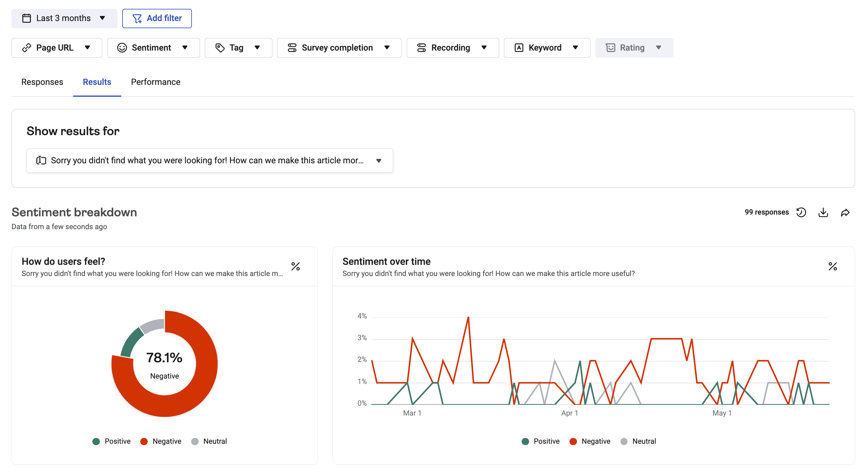Open the Keyword filter dropdown
This screenshot has height=476, width=868.
[x=547, y=48]
